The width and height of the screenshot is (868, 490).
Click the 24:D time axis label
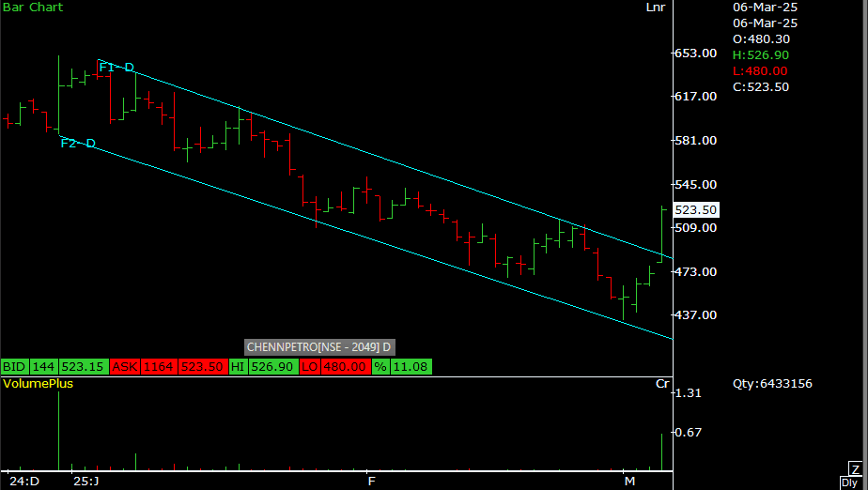tap(24, 482)
